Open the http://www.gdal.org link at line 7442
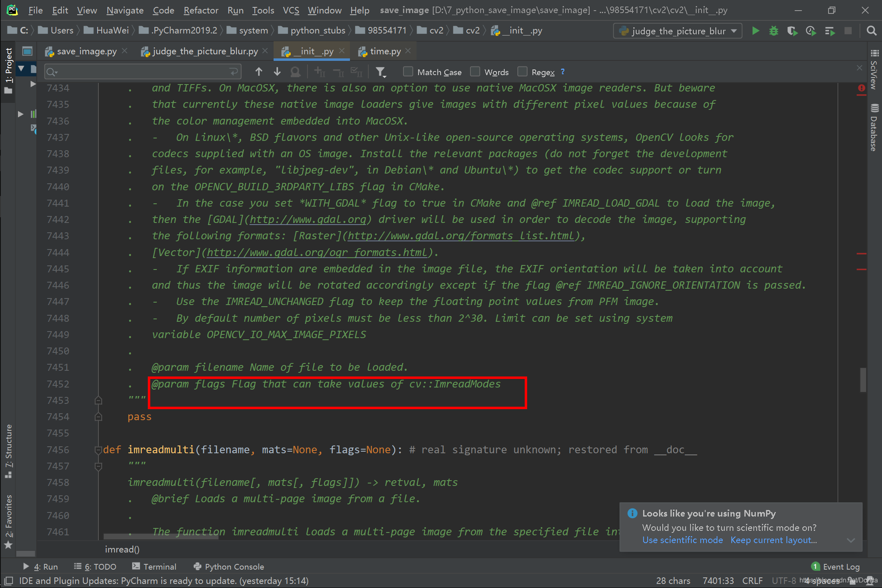 [308, 220]
